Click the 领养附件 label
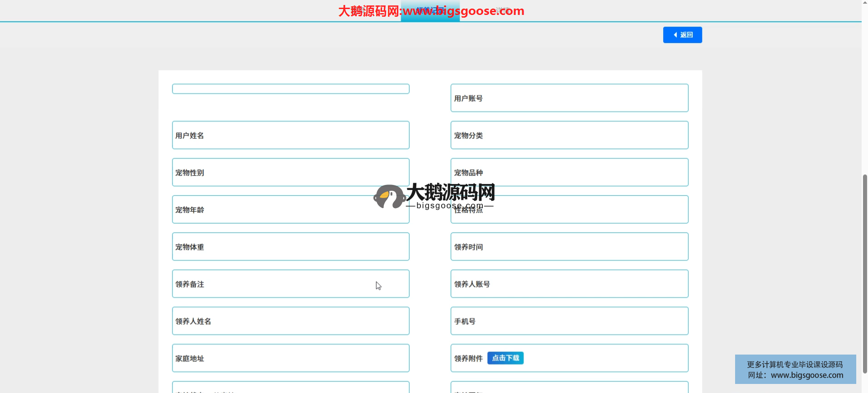This screenshot has width=868, height=393. 468,359
